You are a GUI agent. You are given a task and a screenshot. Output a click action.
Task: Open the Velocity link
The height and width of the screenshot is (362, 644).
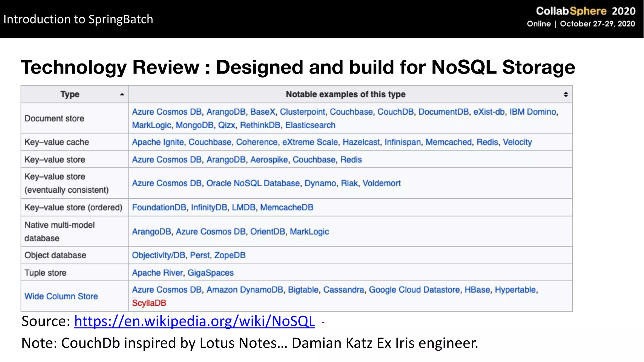[x=517, y=142]
